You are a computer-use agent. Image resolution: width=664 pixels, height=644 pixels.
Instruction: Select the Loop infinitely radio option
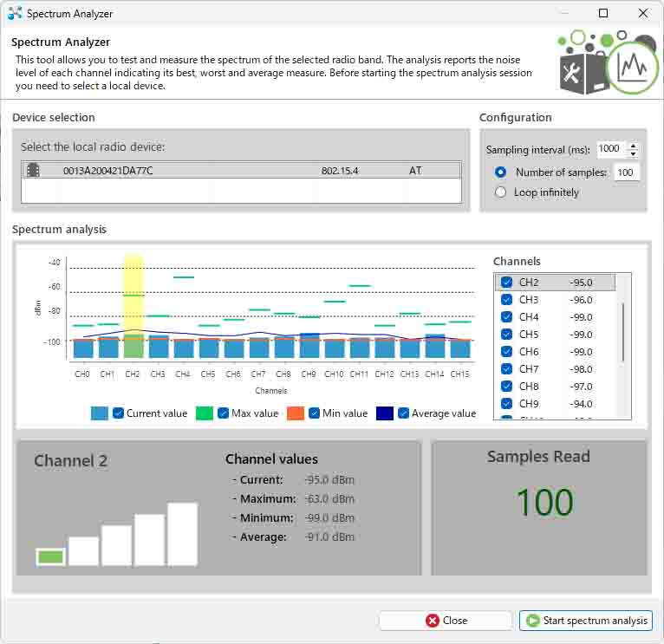point(500,192)
